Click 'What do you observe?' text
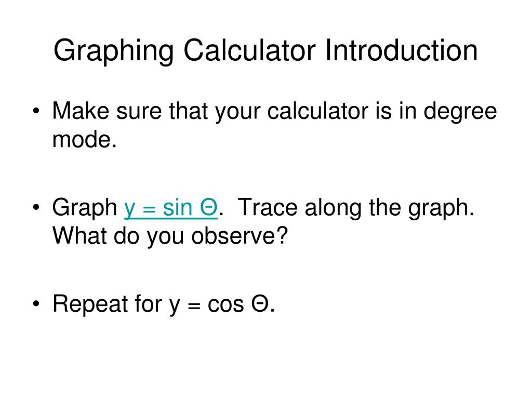532x399 pixels. coord(170,236)
